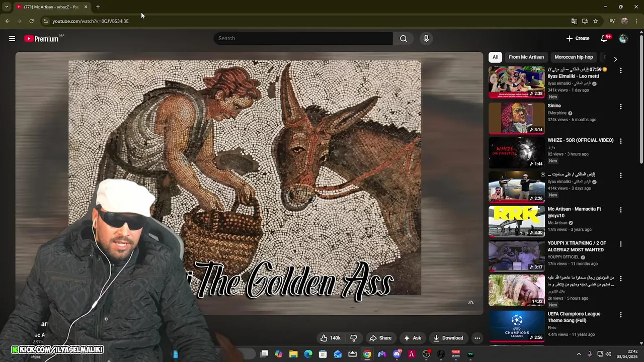Open the UEFA Champions League Theme thumbnail
This screenshot has height=362, width=644.
point(517,326)
